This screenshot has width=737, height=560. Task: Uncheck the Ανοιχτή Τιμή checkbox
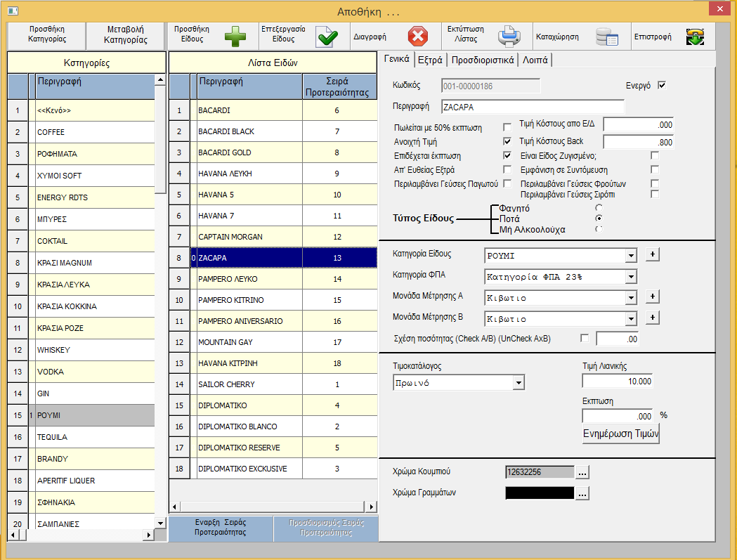point(507,141)
